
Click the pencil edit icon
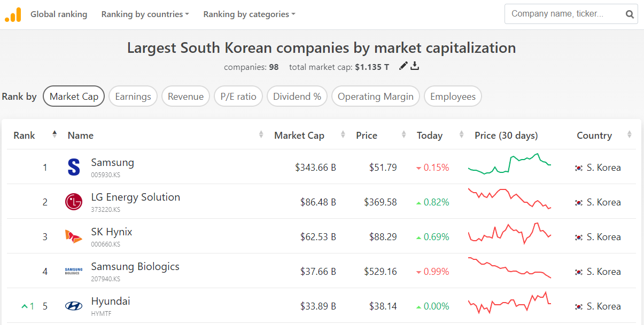click(403, 66)
